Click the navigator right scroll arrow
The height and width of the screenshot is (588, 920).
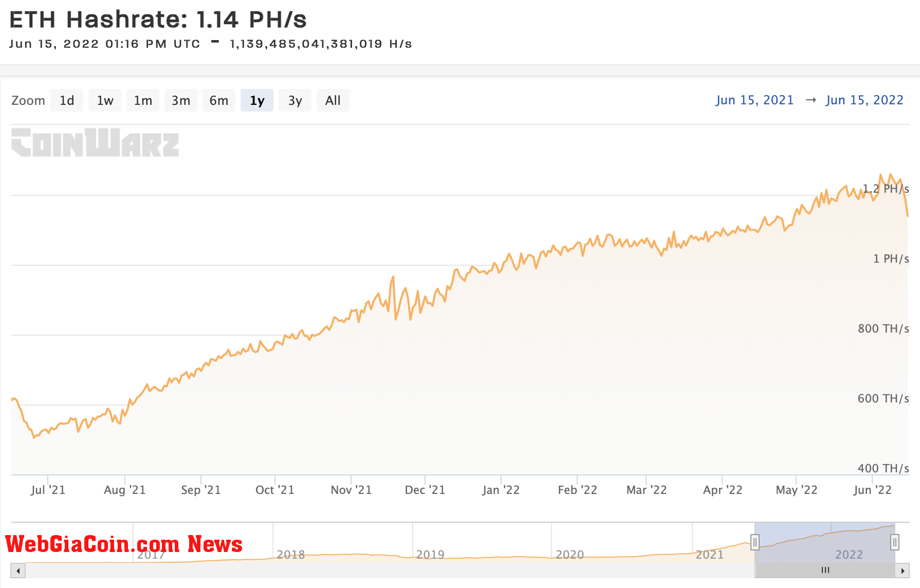(903, 571)
